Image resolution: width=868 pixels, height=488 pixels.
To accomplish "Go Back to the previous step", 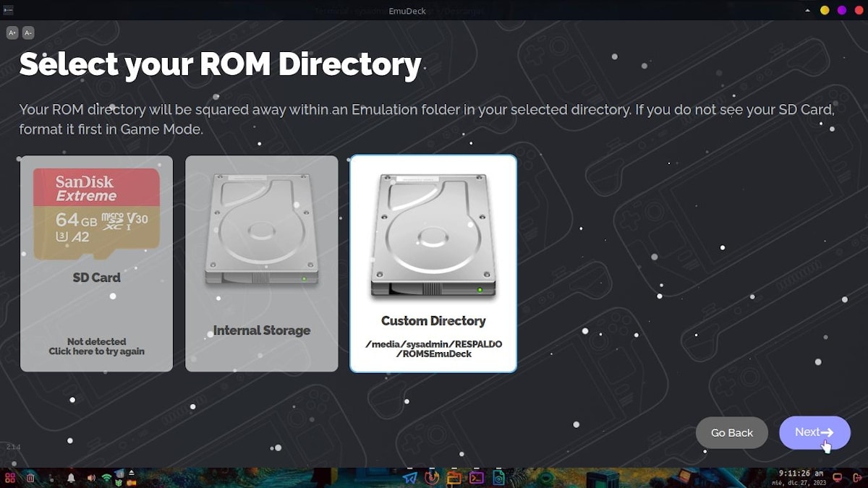I will point(732,432).
